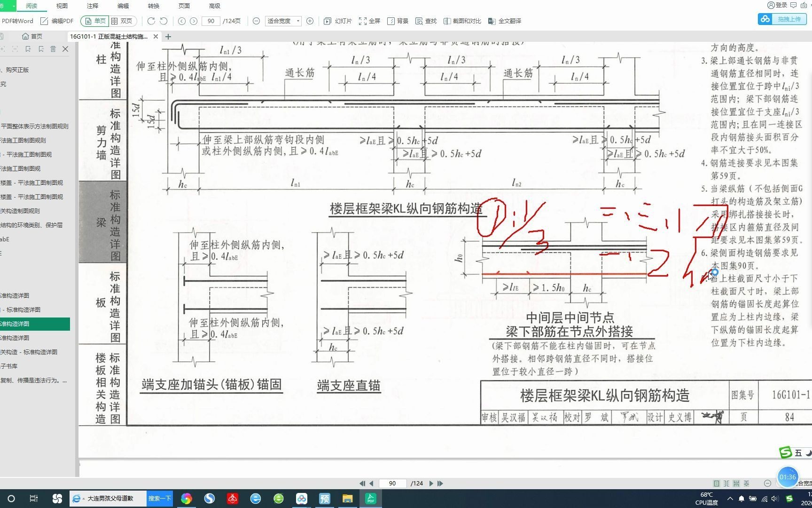812x508 pixels.
Task: Open the 页面 (Page) ribbon tab
Action: click(x=184, y=6)
